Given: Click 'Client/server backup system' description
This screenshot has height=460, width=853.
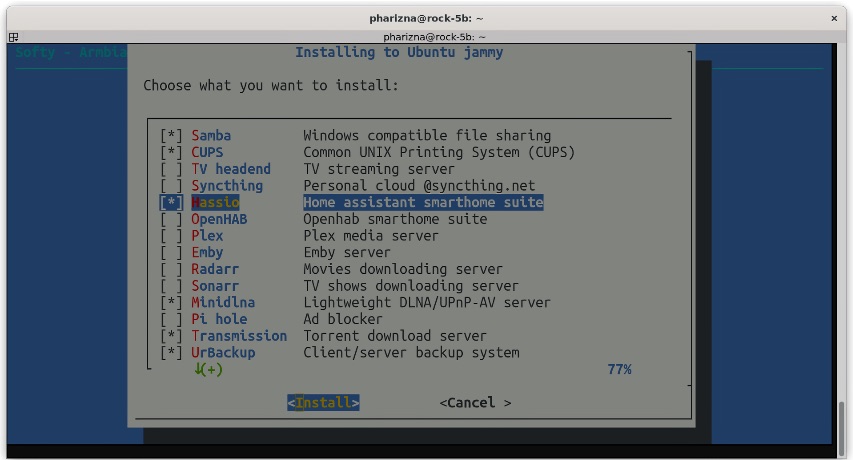Looking at the screenshot, I should 411,353.
